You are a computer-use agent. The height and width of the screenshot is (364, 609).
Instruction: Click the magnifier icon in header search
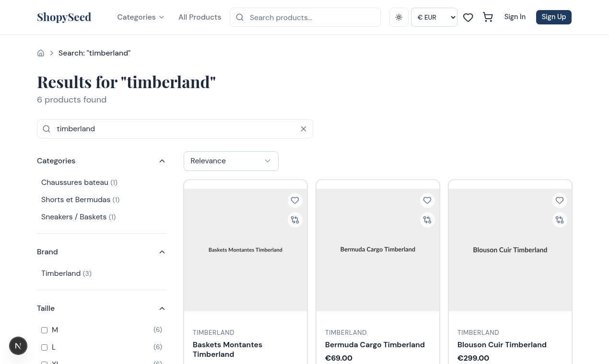coord(240,17)
